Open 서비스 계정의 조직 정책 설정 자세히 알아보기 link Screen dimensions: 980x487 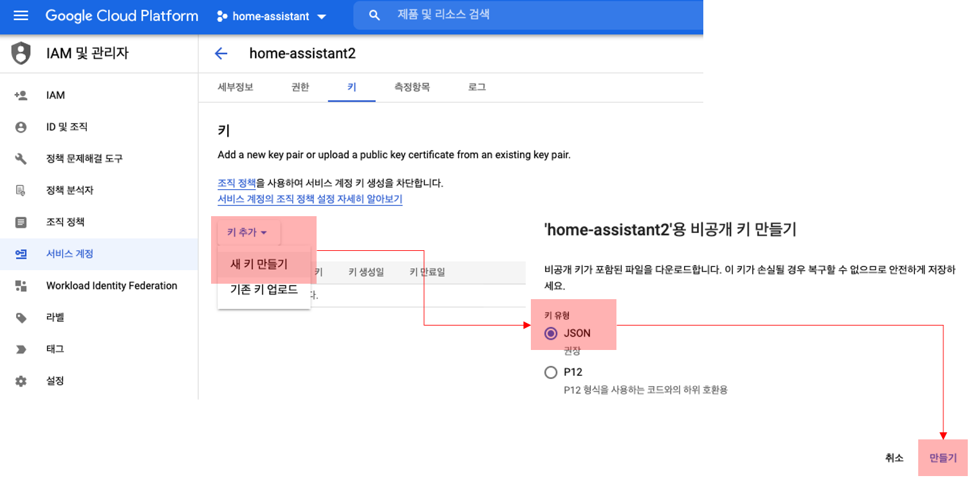pyautogui.click(x=310, y=199)
